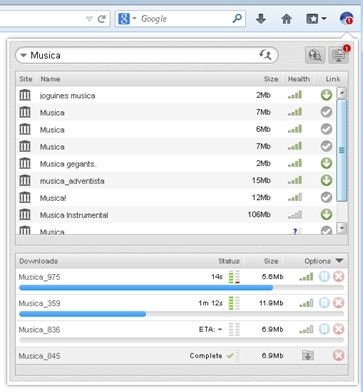Click the Musica_359 progress bar
The width and height of the screenshot is (363, 392).
click(182, 314)
